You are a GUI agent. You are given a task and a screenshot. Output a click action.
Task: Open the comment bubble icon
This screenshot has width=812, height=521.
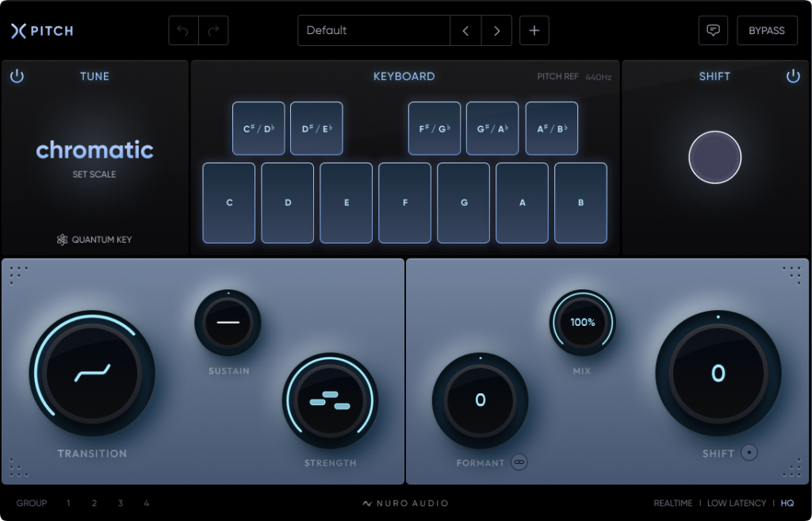click(x=713, y=31)
